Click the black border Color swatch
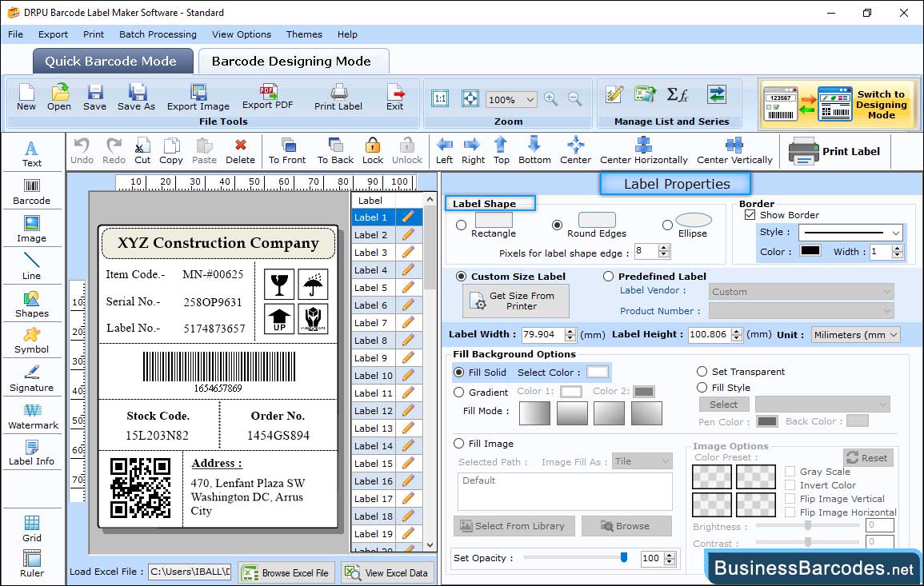Image resolution: width=924 pixels, height=586 pixels. pos(810,251)
